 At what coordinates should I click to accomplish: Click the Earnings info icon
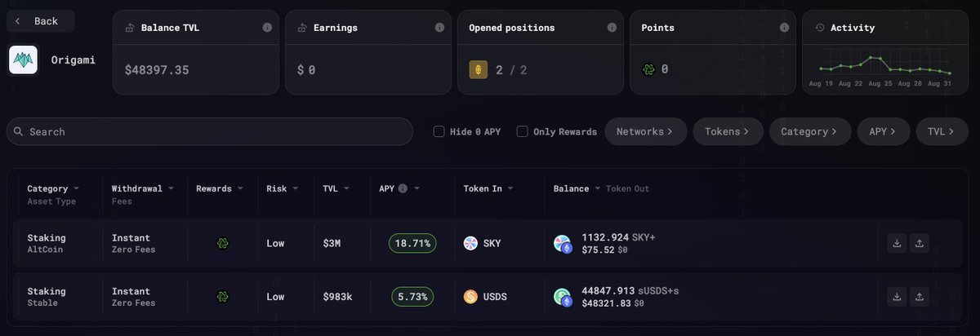coord(439,27)
